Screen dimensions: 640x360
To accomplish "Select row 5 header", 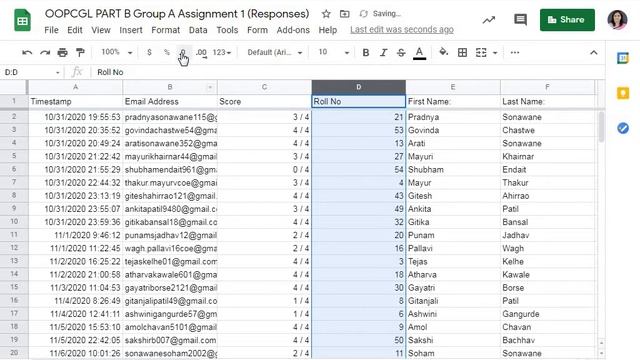I will click(x=14, y=156).
